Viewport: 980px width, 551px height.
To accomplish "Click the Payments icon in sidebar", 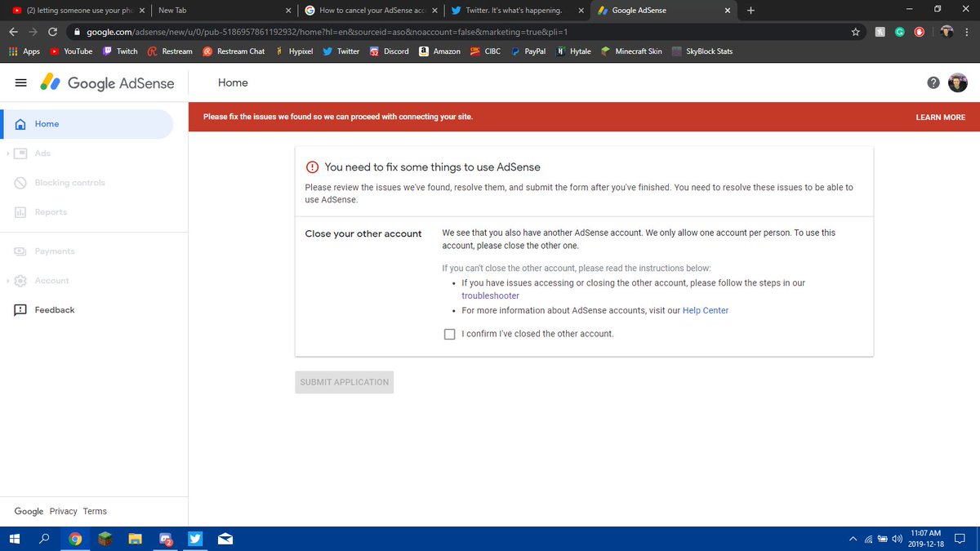I will [21, 251].
